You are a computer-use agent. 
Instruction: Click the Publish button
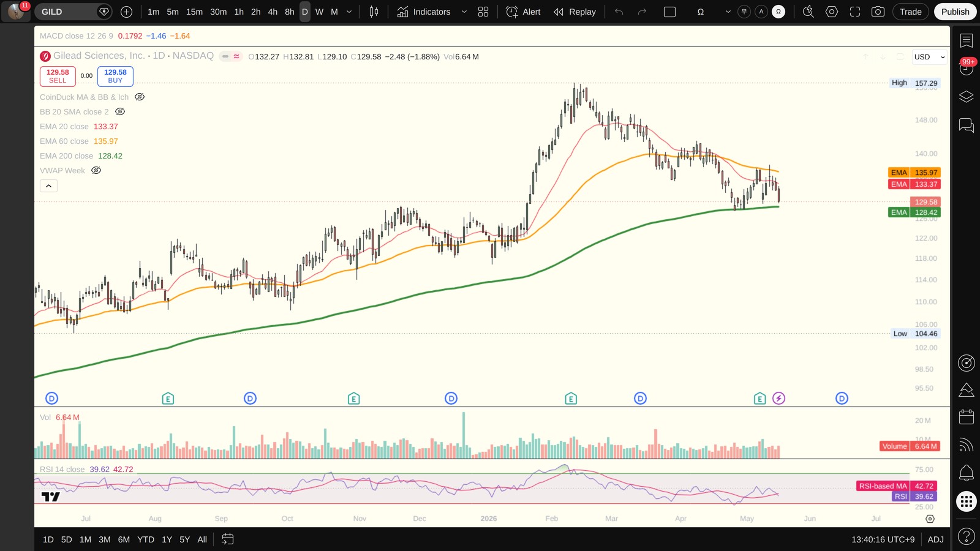(955, 12)
